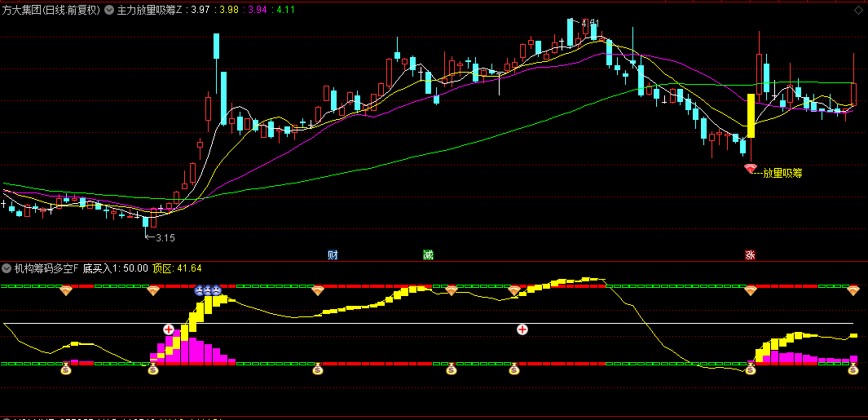Open the 财 info marker
The image size is (868, 420).
click(x=333, y=255)
